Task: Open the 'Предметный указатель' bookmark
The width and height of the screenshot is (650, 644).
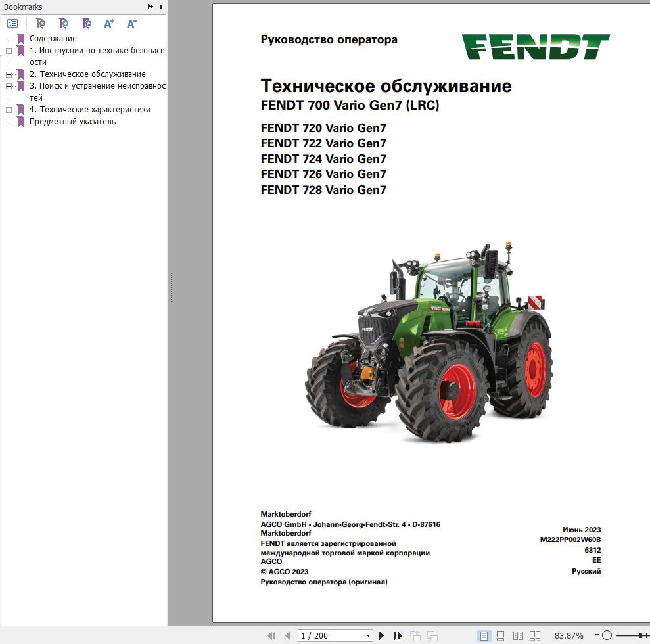Action: click(72, 122)
